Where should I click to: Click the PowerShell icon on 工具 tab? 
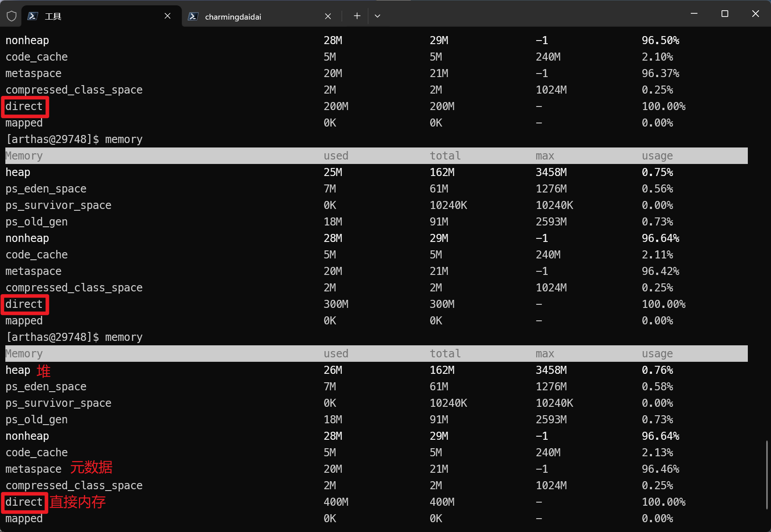[33, 16]
